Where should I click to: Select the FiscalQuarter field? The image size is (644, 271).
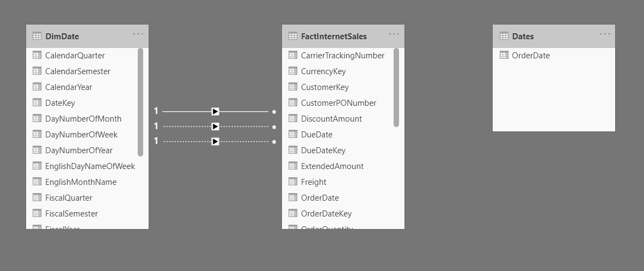(x=69, y=198)
